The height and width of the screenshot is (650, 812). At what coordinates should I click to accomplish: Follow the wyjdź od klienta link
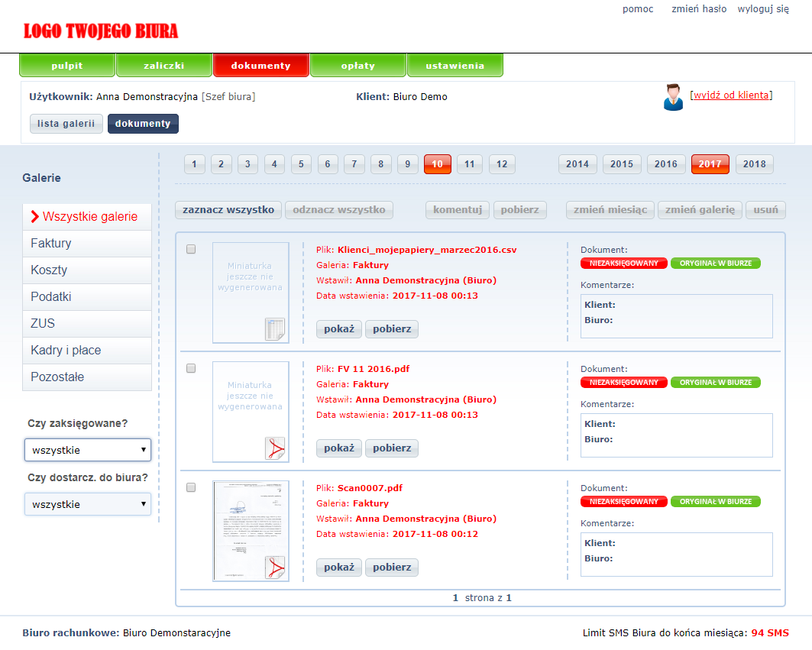(x=731, y=95)
